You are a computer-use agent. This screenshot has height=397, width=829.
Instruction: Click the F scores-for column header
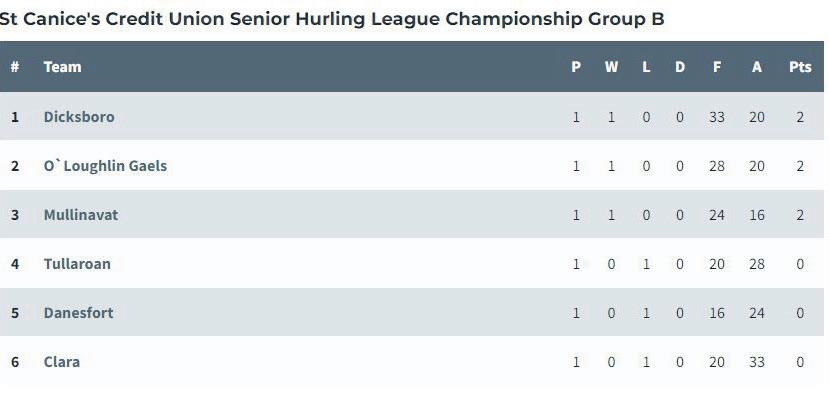tap(717, 67)
